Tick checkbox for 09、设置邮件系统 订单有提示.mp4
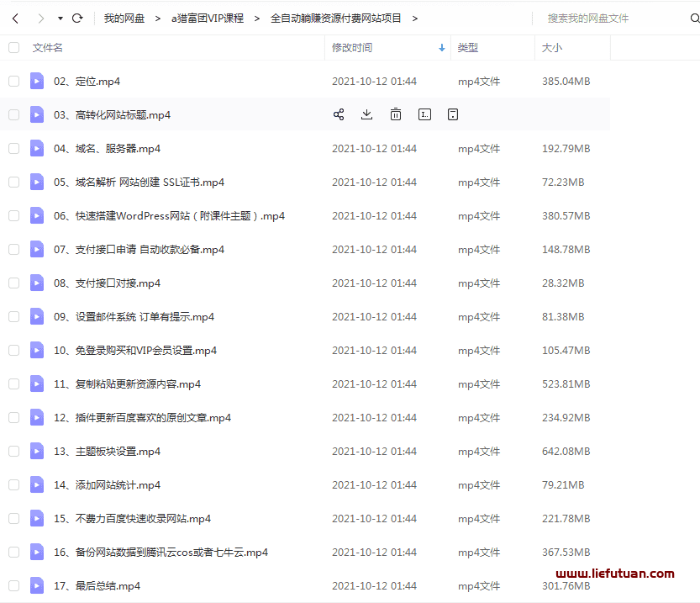 [13, 317]
